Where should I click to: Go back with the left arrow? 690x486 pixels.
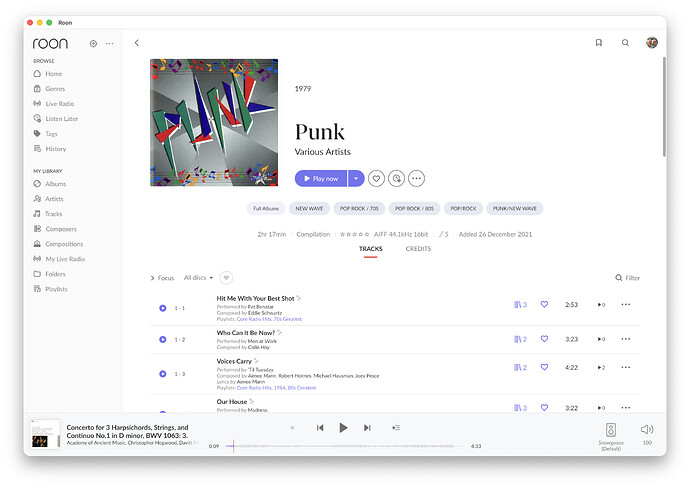[137, 43]
